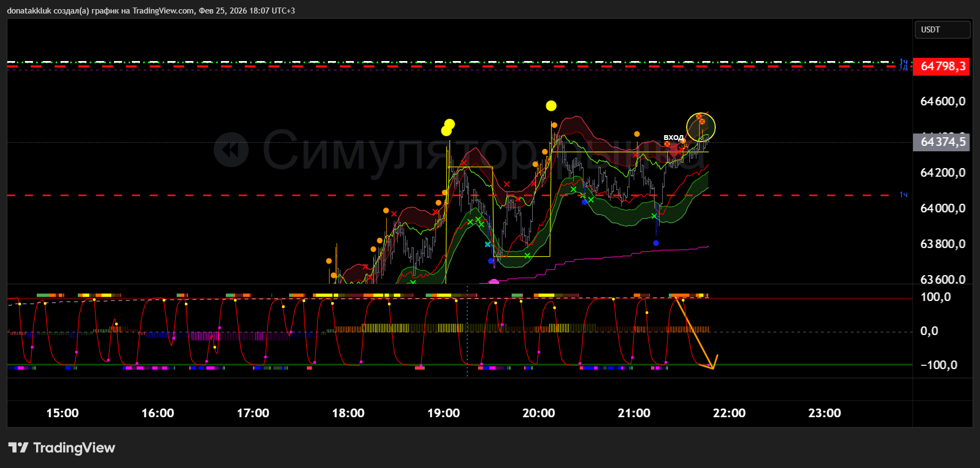Select the "вход" text label on chart
The image size is (980, 468).
(673, 137)
